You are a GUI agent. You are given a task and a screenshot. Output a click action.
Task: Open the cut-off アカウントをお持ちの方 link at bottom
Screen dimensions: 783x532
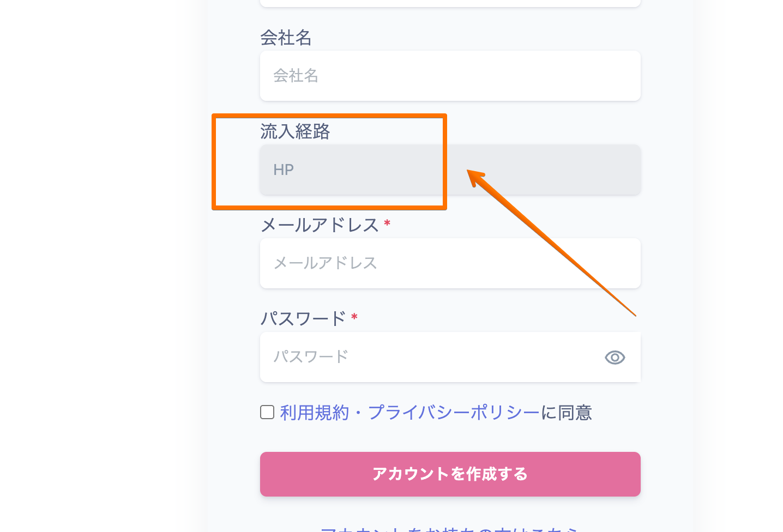[x=450, y=529]
